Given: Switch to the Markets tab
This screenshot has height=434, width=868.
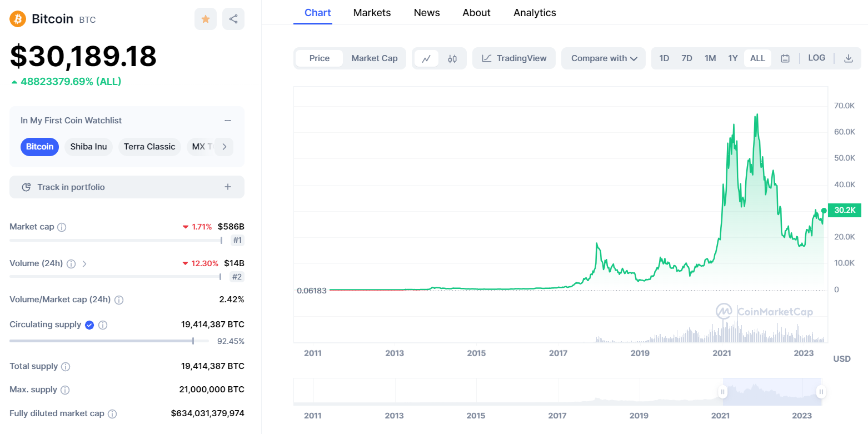Looking at the screenshot, I should [x=372, y=12].
